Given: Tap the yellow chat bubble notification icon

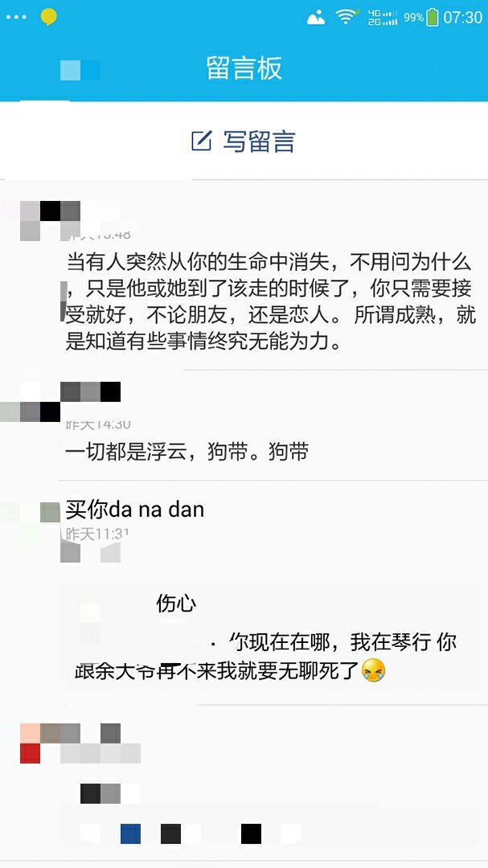Looking at the screenshot, I should (49, 17).
